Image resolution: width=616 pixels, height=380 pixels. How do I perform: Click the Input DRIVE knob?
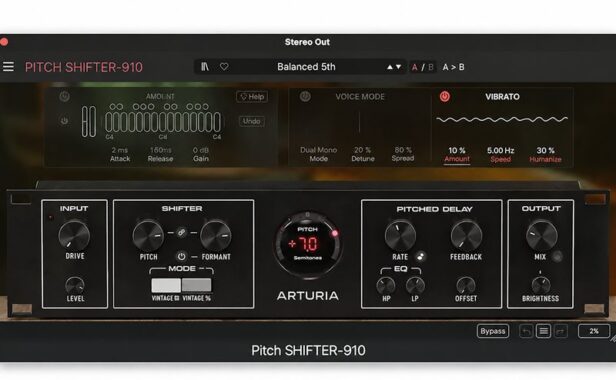pos(74,235)
